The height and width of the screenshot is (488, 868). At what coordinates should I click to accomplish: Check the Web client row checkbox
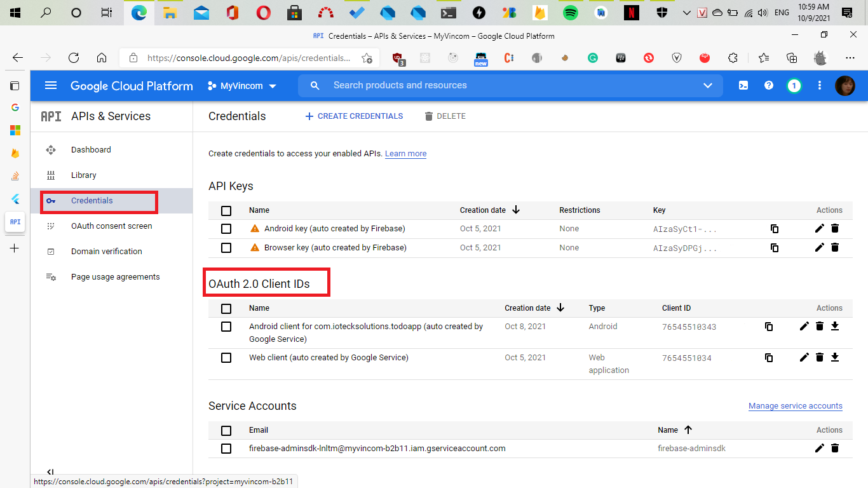click(x=226, y=358)
